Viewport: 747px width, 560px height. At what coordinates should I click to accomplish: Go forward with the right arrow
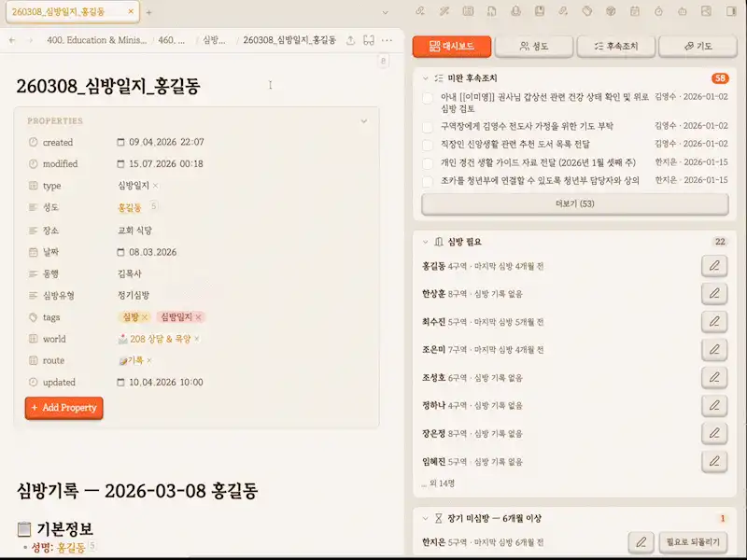(x=31, y=40)
